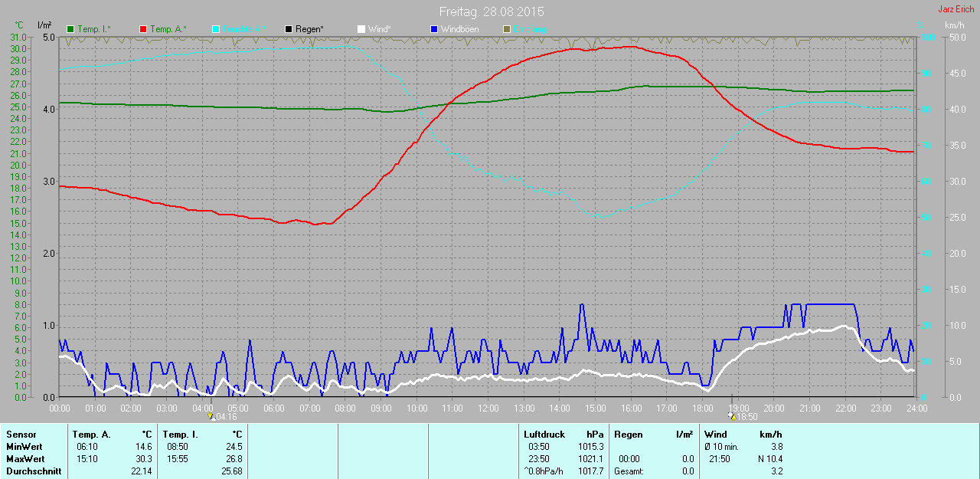The height and width of the screenshot is (479, 980).
Task: Select the Temp. A. legend label
Action: 168,29
